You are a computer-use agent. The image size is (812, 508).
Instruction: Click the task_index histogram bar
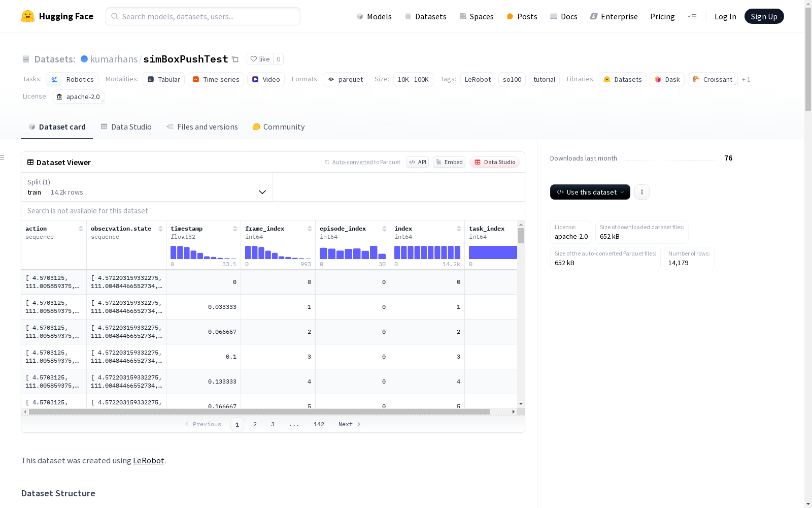point(493,252)
